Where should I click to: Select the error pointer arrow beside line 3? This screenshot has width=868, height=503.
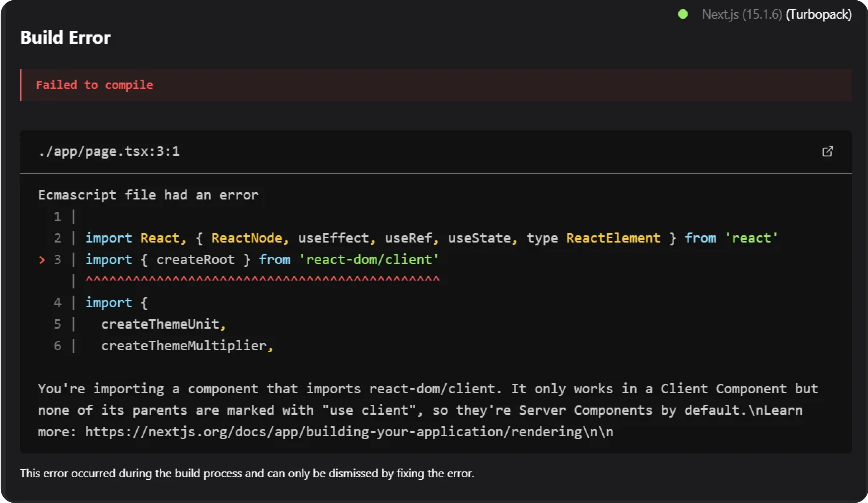42,260
